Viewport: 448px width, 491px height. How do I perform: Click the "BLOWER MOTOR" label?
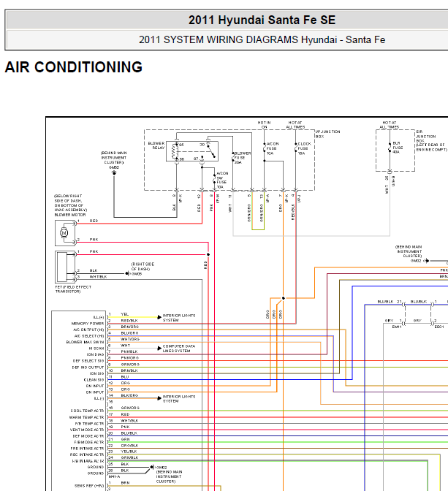(70, 215)
